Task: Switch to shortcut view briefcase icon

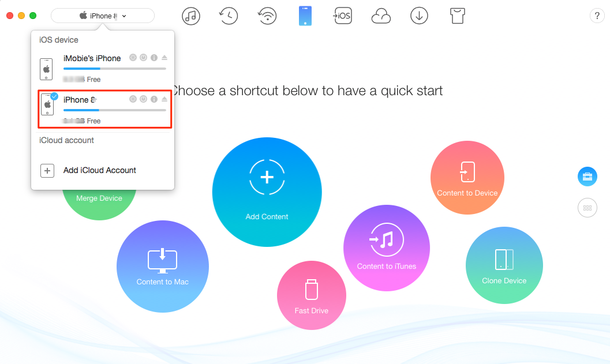Action: tap(587, 177)
